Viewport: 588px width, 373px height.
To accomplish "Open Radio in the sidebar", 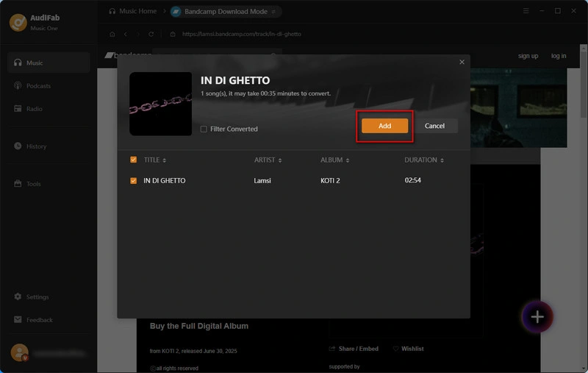I will click(x=49, y=108).
